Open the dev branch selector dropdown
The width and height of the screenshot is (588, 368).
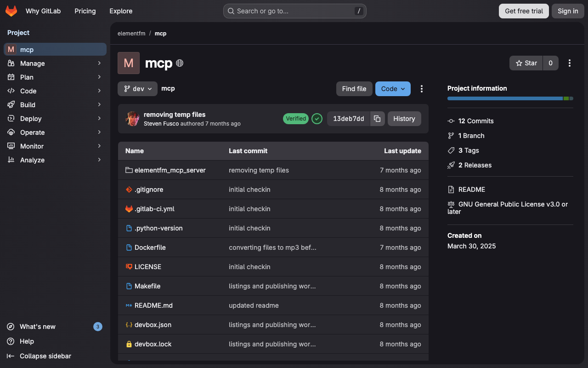click(137, 89)
